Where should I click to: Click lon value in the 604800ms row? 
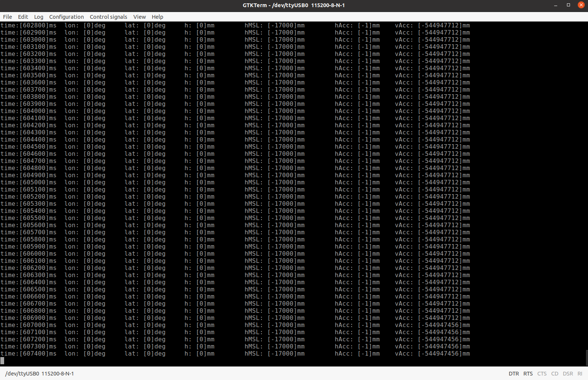[x=94, y=168]
